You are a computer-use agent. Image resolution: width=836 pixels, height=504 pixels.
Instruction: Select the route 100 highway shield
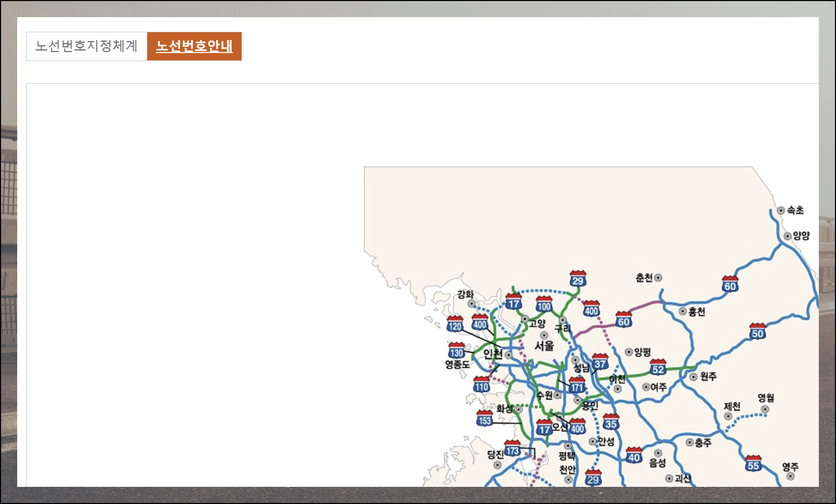tap(544, 304)
